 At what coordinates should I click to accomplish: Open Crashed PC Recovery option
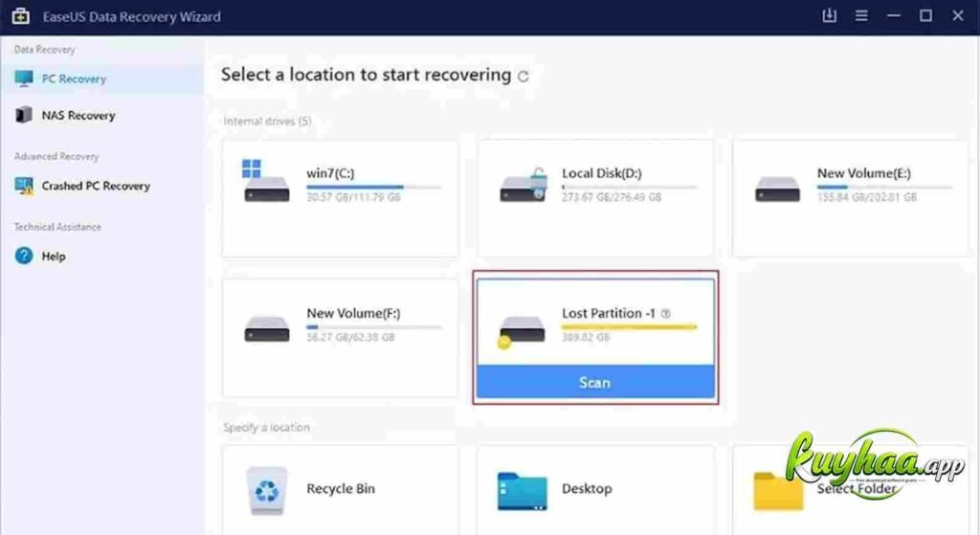tap(101, 186)
